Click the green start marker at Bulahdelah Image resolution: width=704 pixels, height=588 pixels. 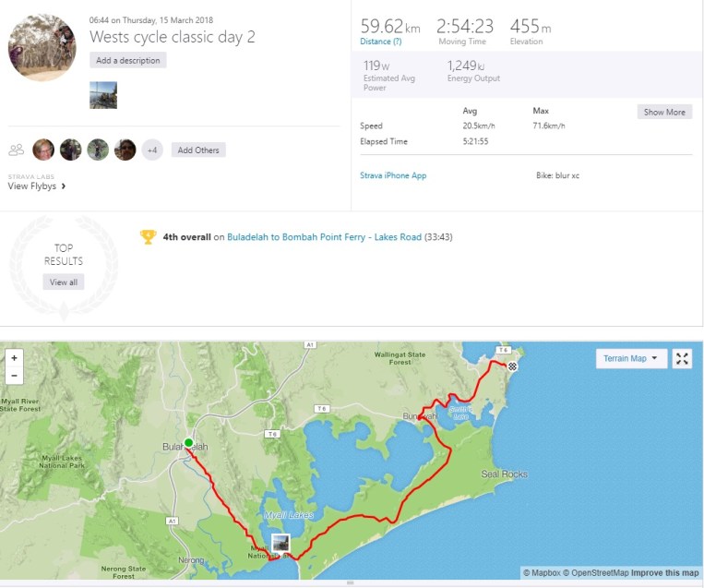tap(188, 443)
